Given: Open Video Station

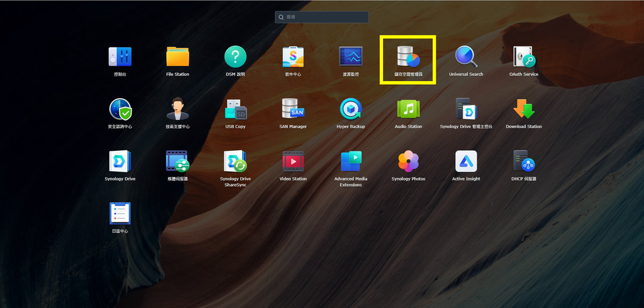Looking at the screenshot, I should (293, 161).
